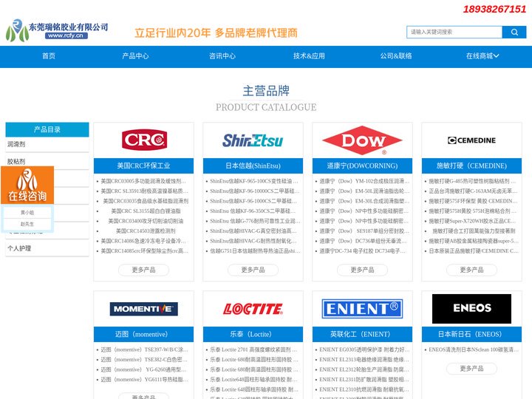The image size is (532, 399).
Task: Go to 首页 in navigation bar
Action: pyautogui.click(x=49, y=56)
